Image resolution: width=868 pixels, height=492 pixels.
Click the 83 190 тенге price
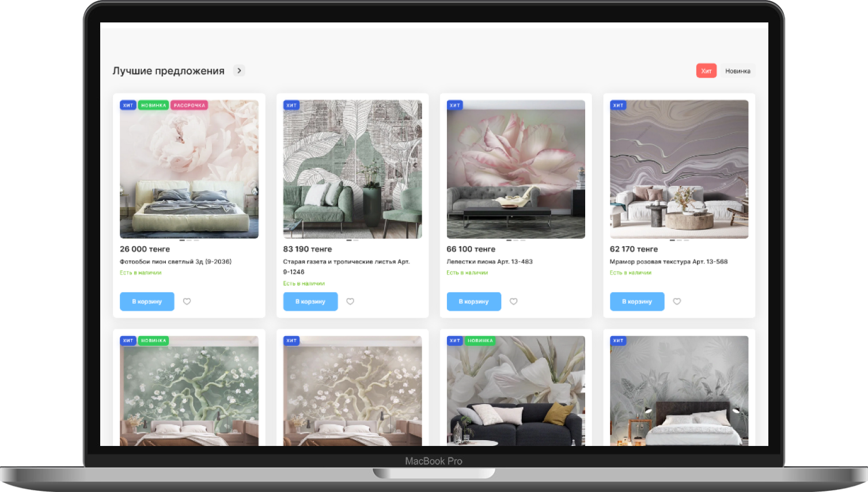click(x=308, y=249)
